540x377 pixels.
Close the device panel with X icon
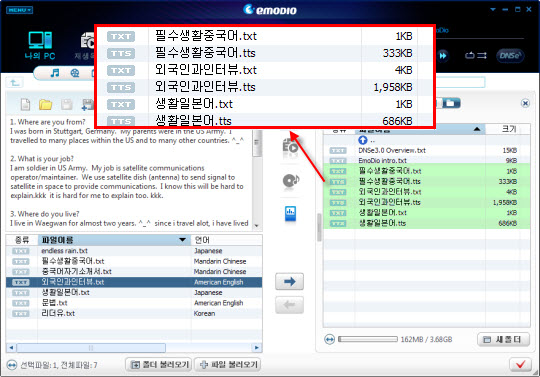click(x=525, y=103)
